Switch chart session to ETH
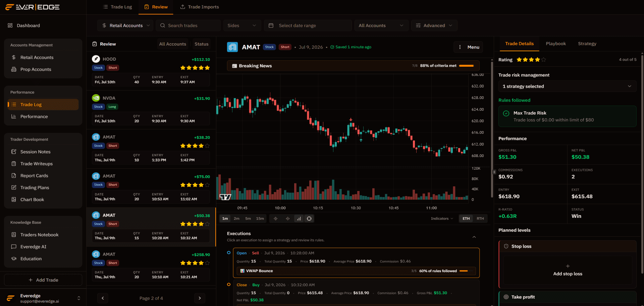 pyautogui.click(x=466, y=219)
